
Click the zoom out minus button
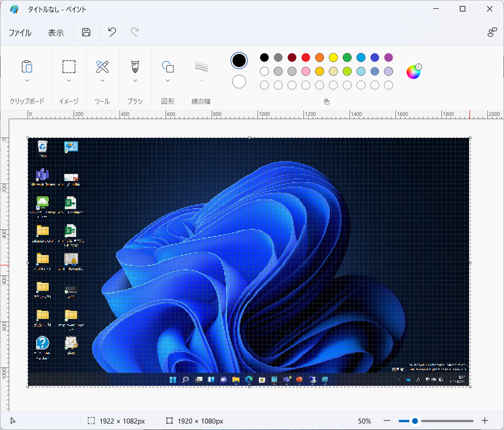[x=387, y=421]
